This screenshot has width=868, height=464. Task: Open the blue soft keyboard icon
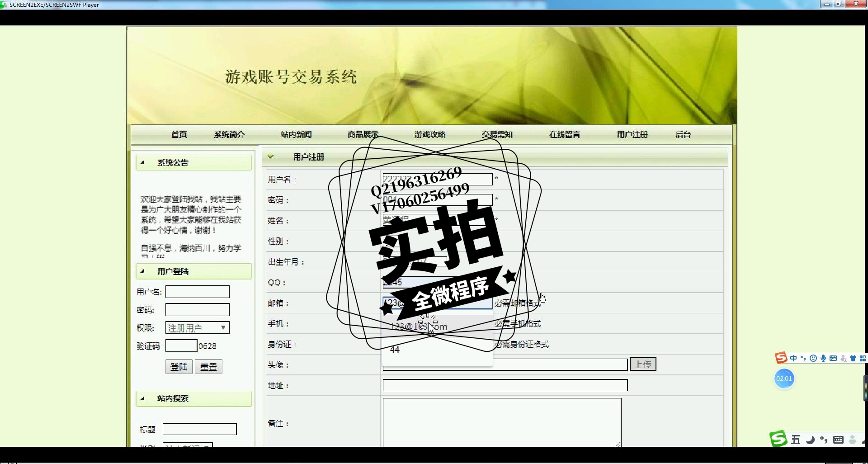pos(833,359)
